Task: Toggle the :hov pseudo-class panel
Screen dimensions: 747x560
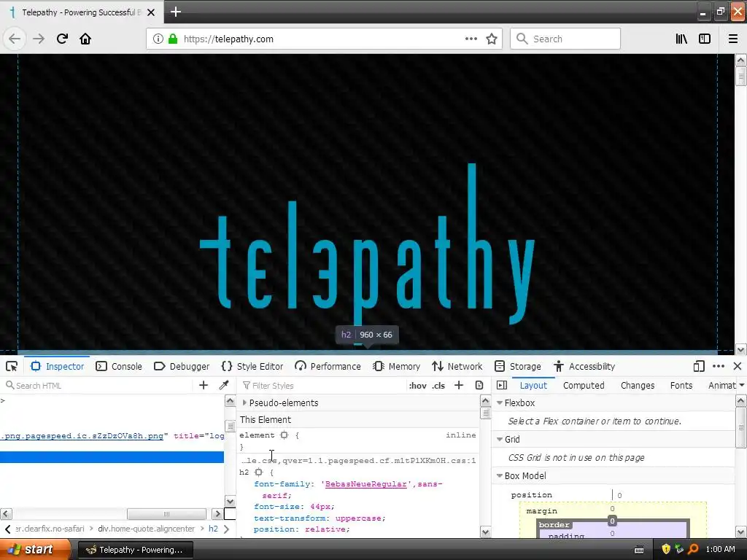Action: coord(418,385)
